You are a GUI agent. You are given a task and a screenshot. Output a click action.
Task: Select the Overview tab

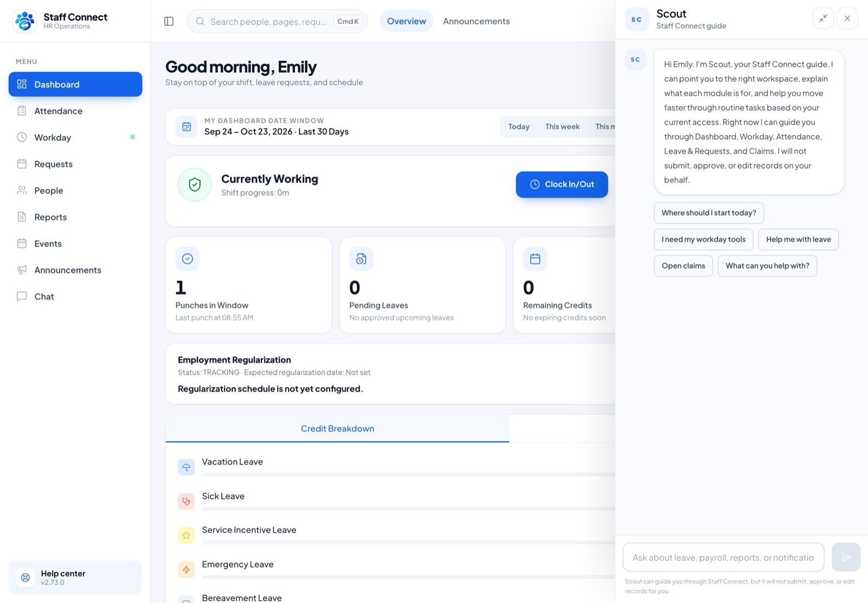point(406,21)
